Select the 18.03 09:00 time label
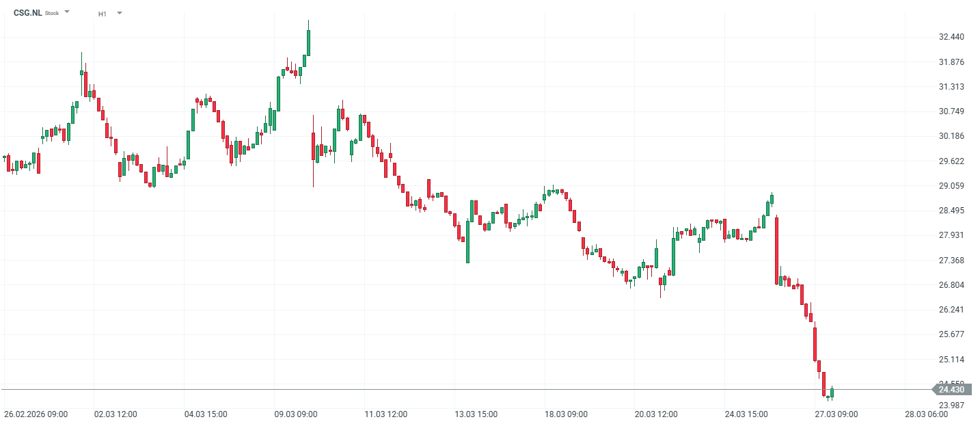The image size is (980, 426). click(567, 414)
